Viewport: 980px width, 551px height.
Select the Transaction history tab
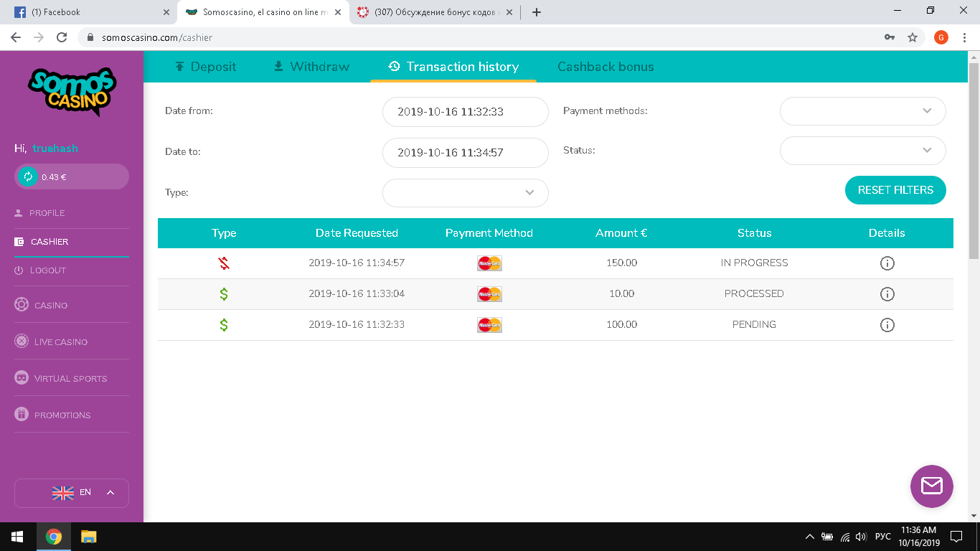pyautogui.click(x=453, y=67)
